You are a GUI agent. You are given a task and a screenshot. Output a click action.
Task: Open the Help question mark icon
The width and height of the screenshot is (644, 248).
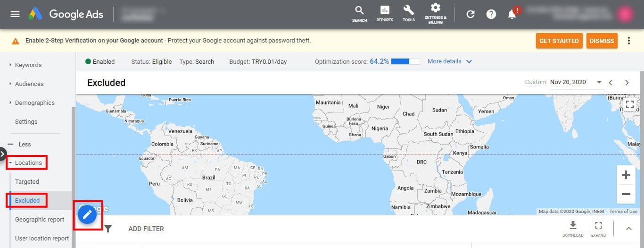point(491,14)
